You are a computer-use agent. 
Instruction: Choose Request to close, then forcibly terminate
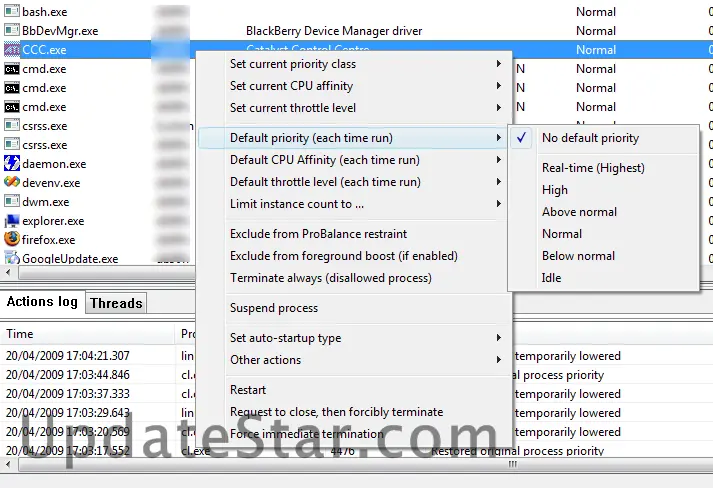[355, 412]
